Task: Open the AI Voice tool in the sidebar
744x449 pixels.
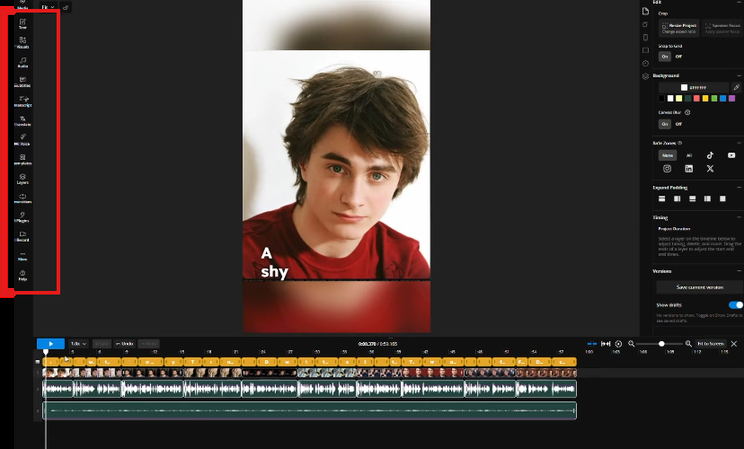Action: [x=22, y=140]
